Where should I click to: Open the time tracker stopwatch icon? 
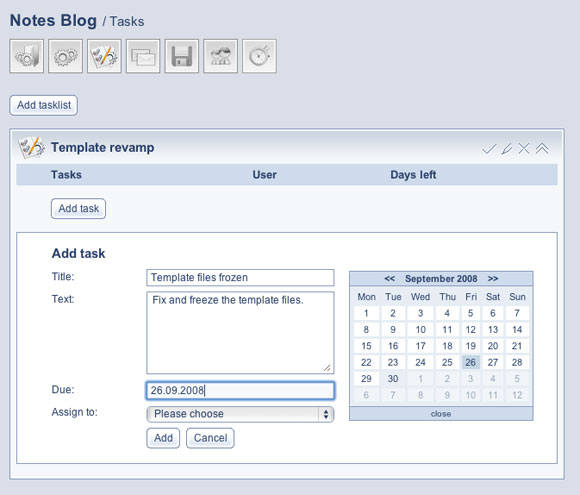(x=259, y=56)
